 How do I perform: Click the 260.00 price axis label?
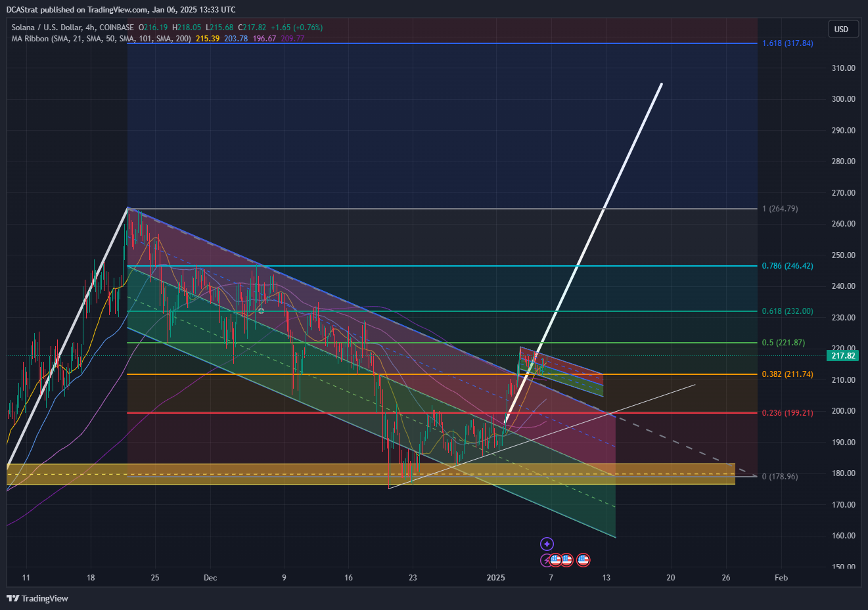click(x=843, y=224)
